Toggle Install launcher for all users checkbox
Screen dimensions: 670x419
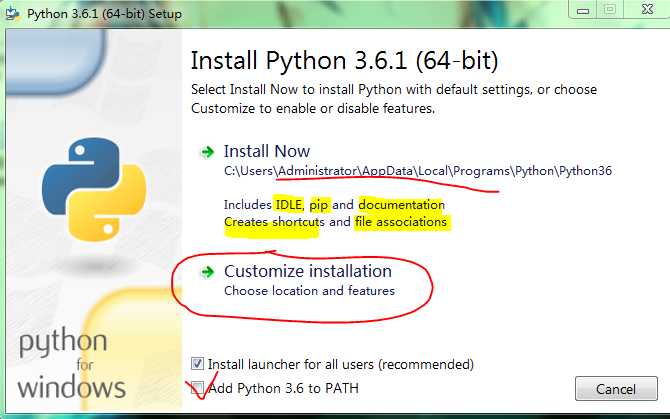pyautogui.click(x=197, y=364)
